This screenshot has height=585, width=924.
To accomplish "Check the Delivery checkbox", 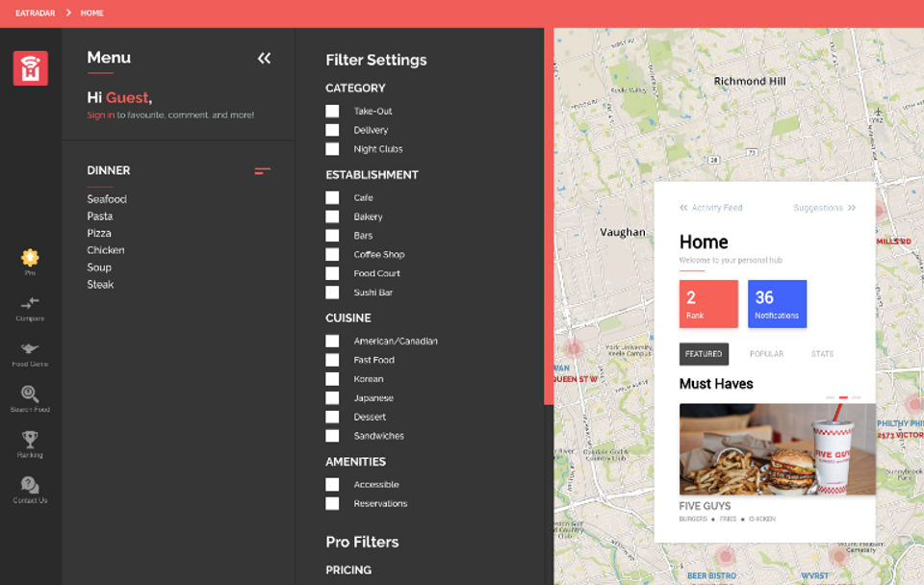I will [332, 130].
